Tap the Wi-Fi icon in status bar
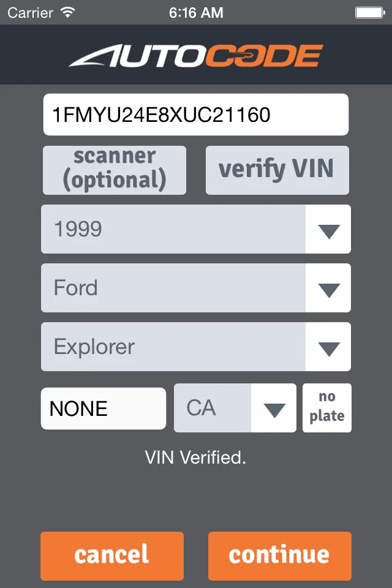This screenshot has width=392, height=588. 67,12
